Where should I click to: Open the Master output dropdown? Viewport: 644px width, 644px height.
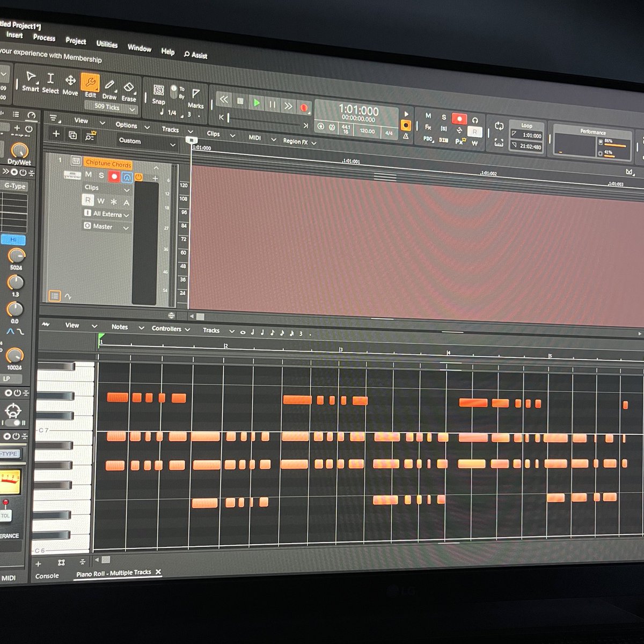tap(106, 227)
